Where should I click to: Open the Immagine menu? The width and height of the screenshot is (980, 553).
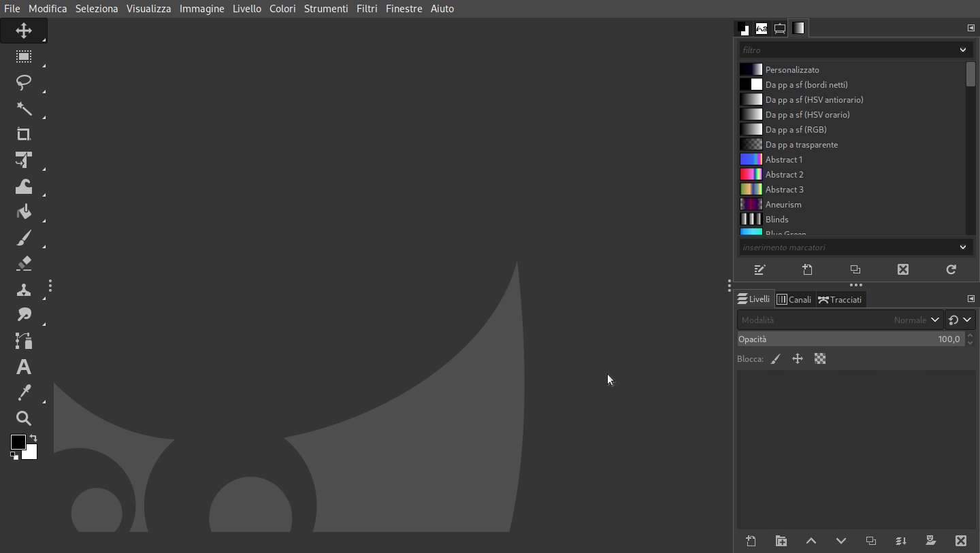coord(202,9)
